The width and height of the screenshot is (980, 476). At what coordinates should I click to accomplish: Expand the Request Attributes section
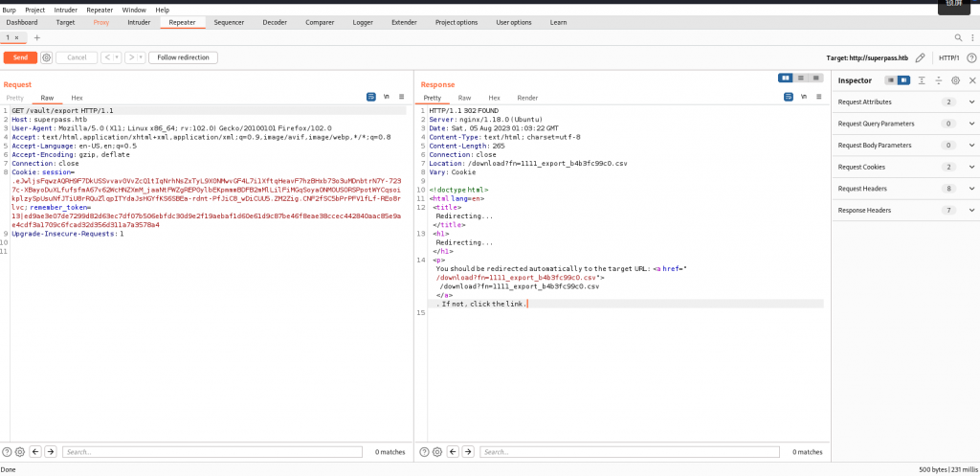[970, 102]
